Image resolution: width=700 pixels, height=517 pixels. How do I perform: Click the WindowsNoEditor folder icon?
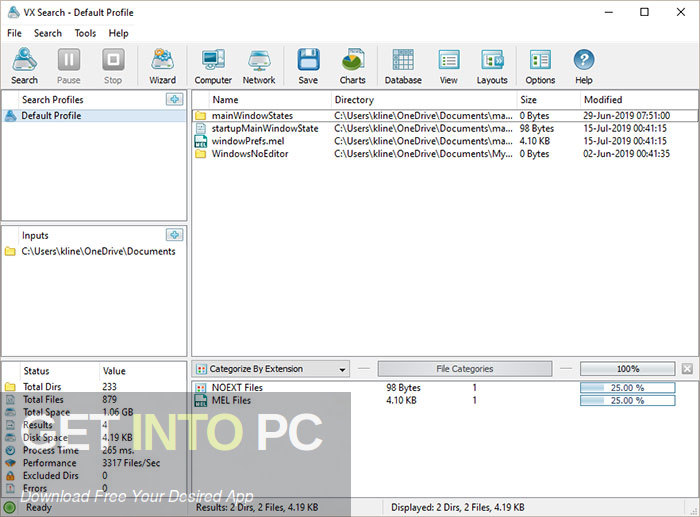[200, 154]
